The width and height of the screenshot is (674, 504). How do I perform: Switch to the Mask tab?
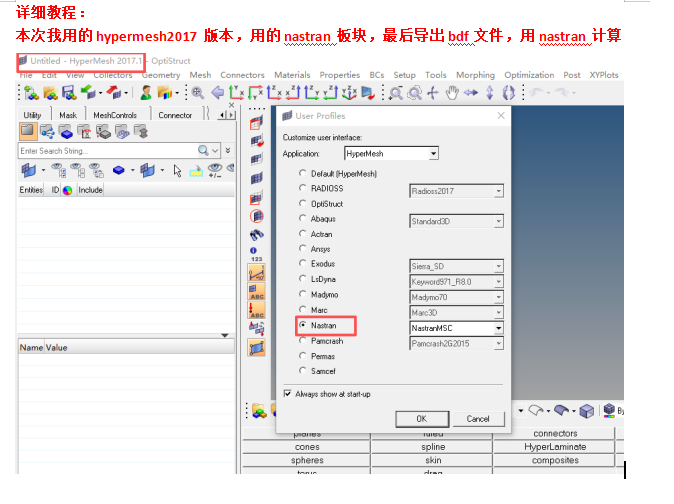68,115
